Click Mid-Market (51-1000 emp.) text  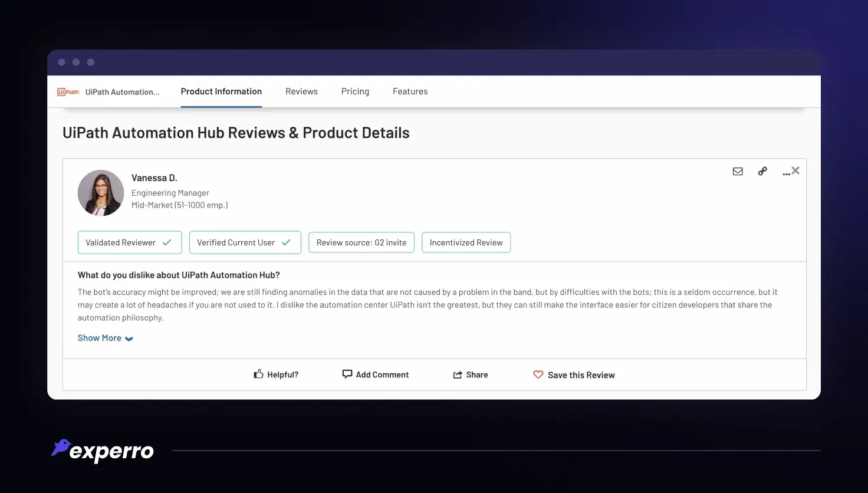[180, 205]
